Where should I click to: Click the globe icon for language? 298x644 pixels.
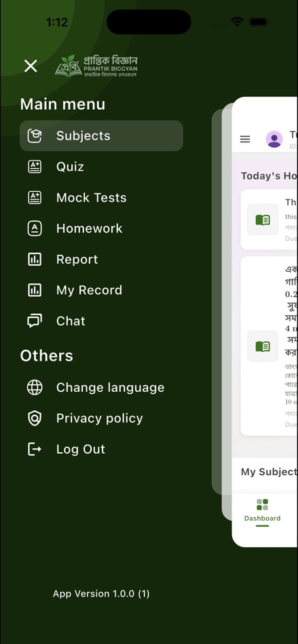tap(35, 387)
